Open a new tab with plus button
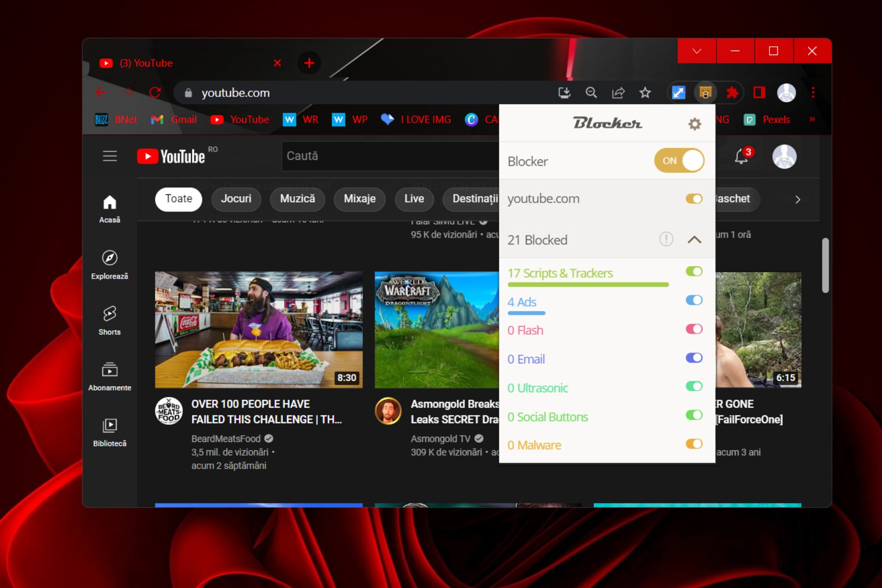This screenshot has height=588, width=882. [309, 63]
